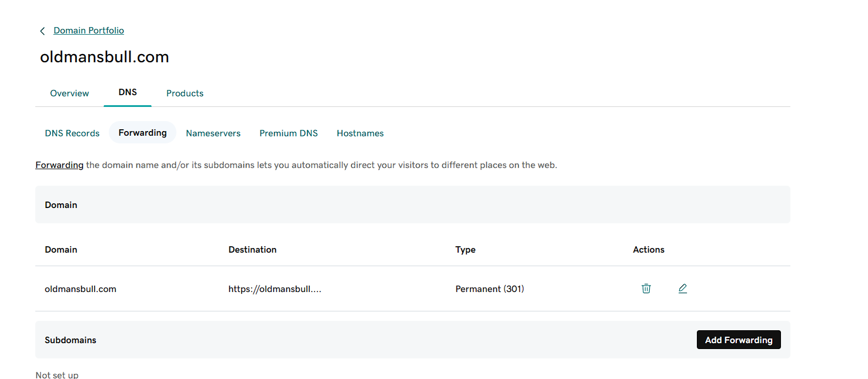
Task: Delete the oldmansbull.com forwarding with trash icon
Action: (646, 289)
